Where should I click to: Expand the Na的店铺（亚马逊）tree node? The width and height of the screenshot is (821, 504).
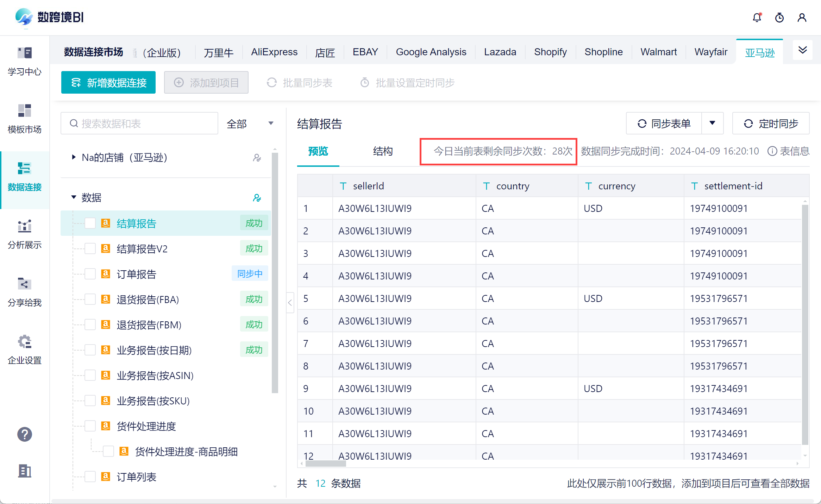click(x=74, y=157)
